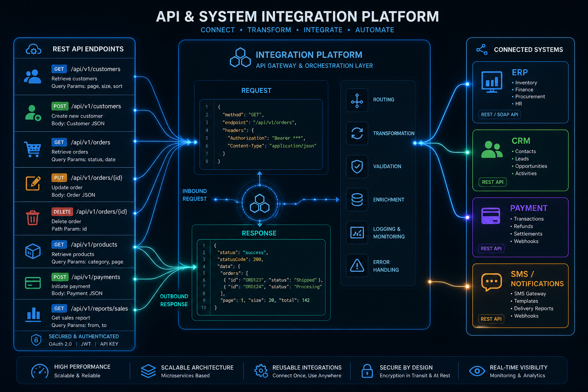Click the ERP monitor chart icon

[492, 82]
